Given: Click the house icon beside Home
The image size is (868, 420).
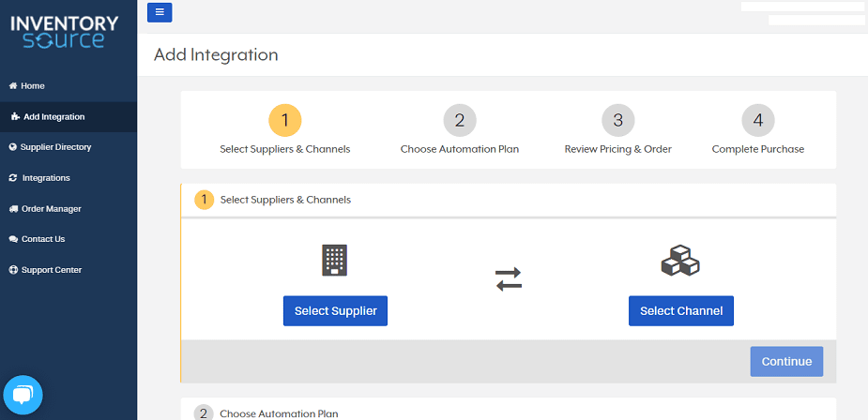Looking at the screenshot, I should [13, 85].
